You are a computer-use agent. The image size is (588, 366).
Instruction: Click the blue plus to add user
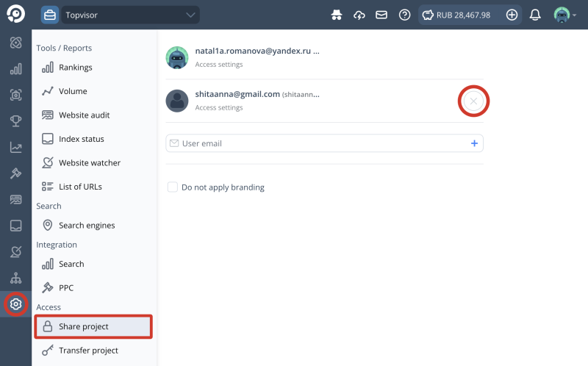click(474, 143)
